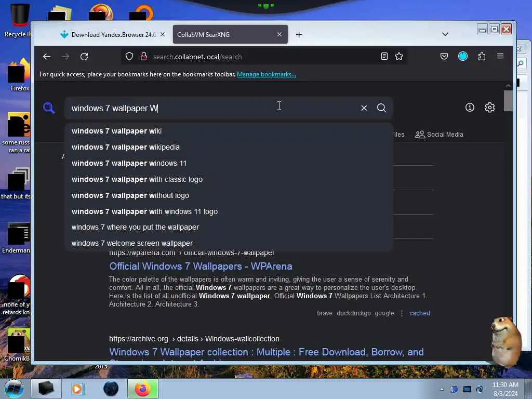Image resolution: width=532 pixels, height=399 pixels.
Task: Click the address bar URL field
Action: pos(264,57)
